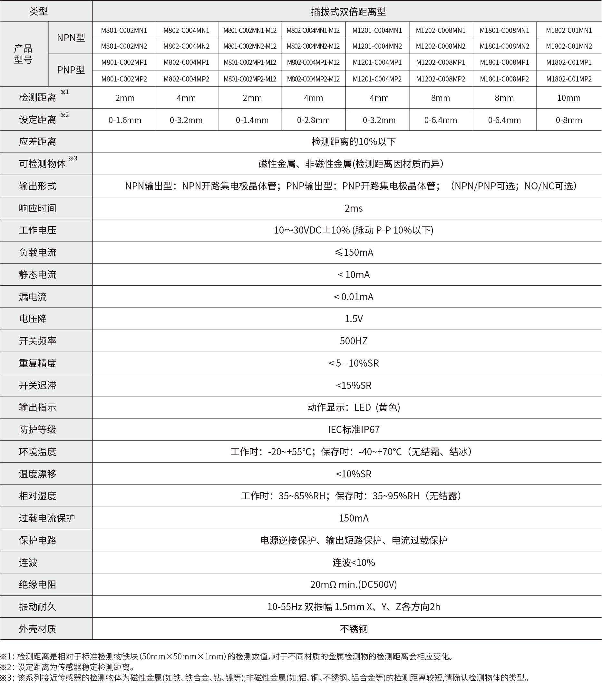Click M802-C004MP2-M12 cell
602x700 pixels.
tap(313, 79)
